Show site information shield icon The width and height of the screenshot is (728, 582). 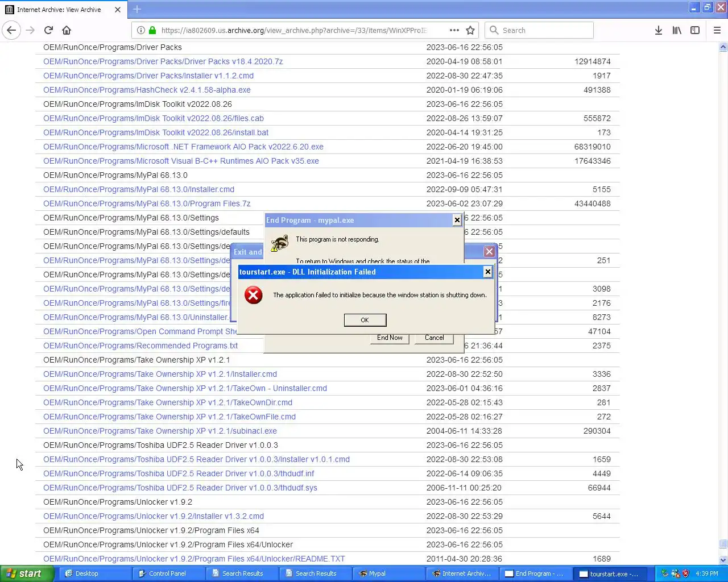pos(141,30)
